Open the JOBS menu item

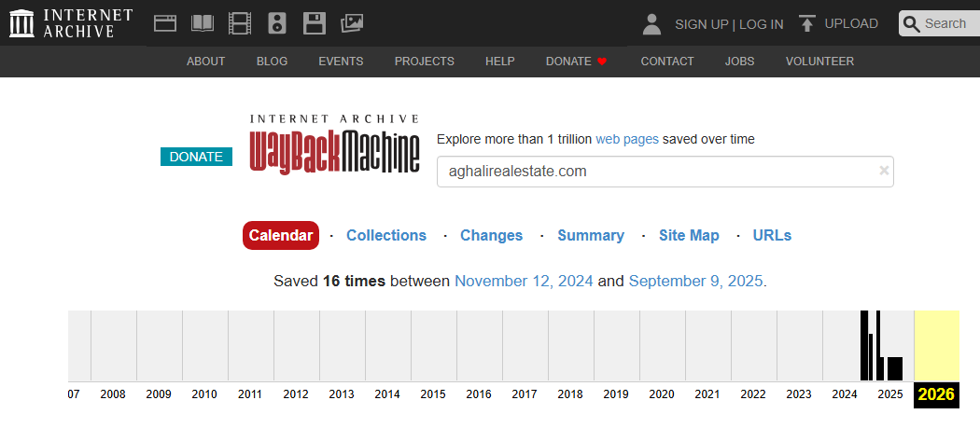click(x=739, y=62)
